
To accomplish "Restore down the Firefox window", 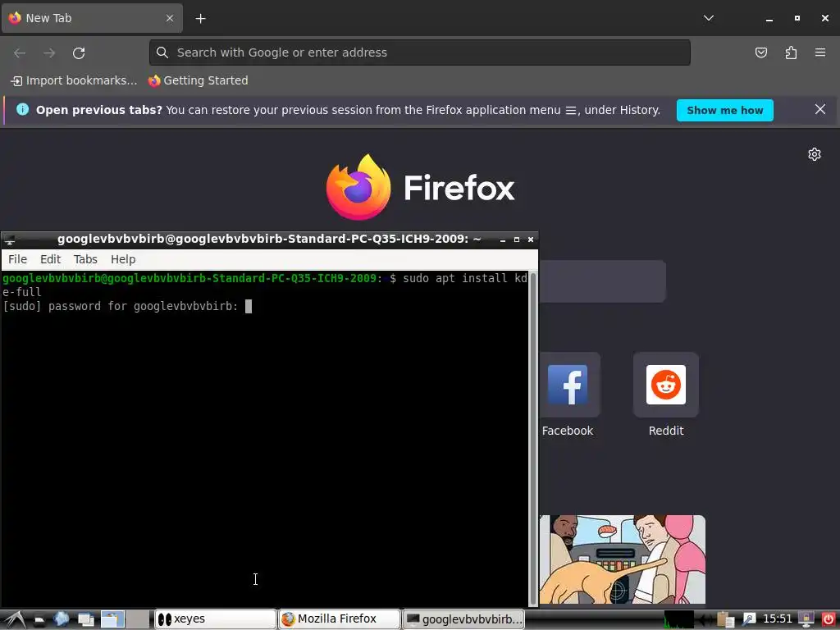I will pyautogui.click(x=797, y=18).
